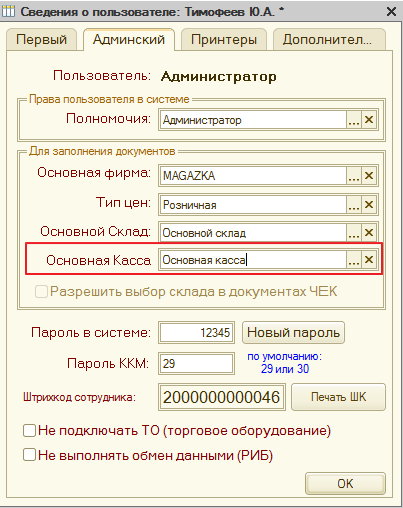
Task: Clear the Полномочия field with X icon
Action: (369, 120)
